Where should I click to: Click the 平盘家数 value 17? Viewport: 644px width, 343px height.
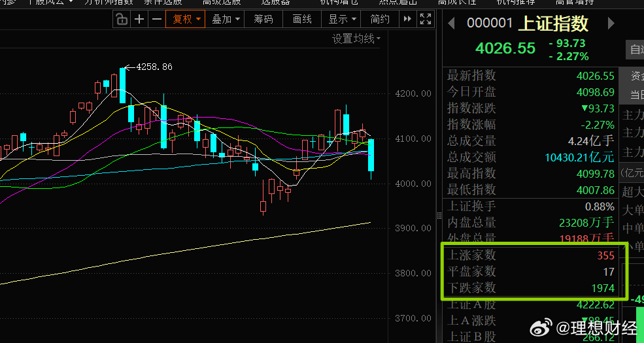(x=609, y=272)
